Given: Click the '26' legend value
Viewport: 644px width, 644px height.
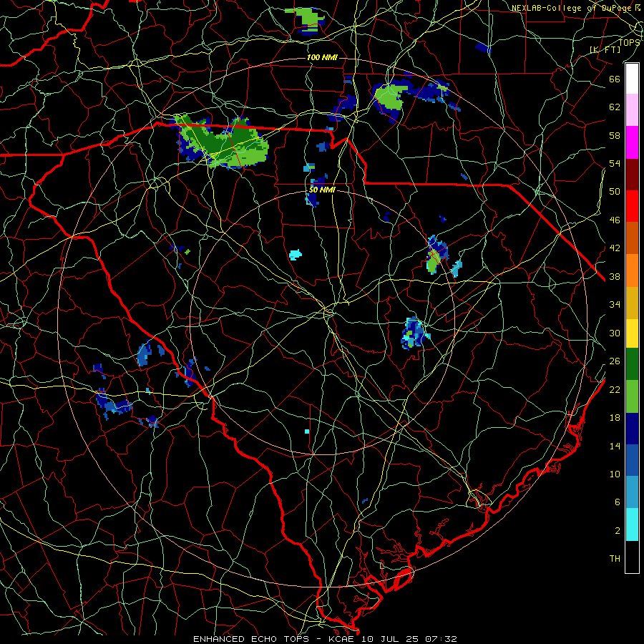Looking at the screenshot, I should pos(615,361).
